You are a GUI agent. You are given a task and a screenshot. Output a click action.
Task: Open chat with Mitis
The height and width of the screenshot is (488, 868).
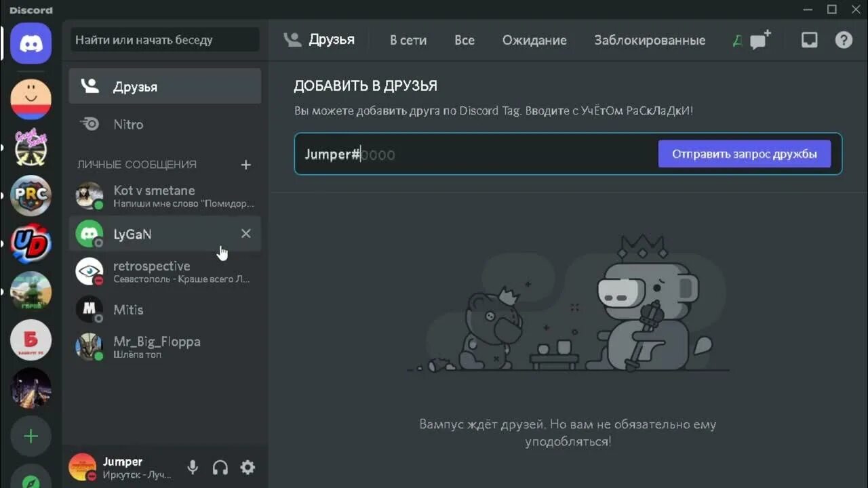pos(165,310)
